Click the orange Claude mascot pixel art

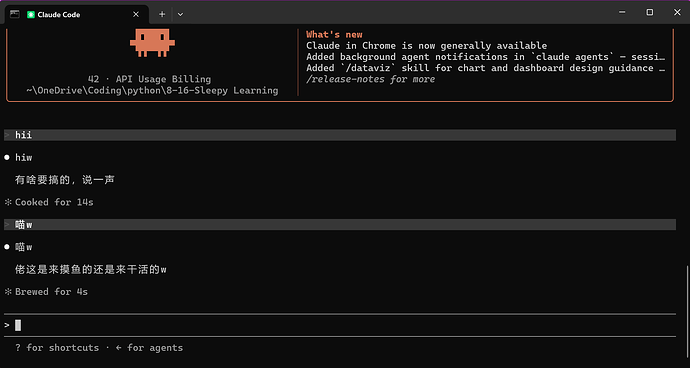point(152,43)
